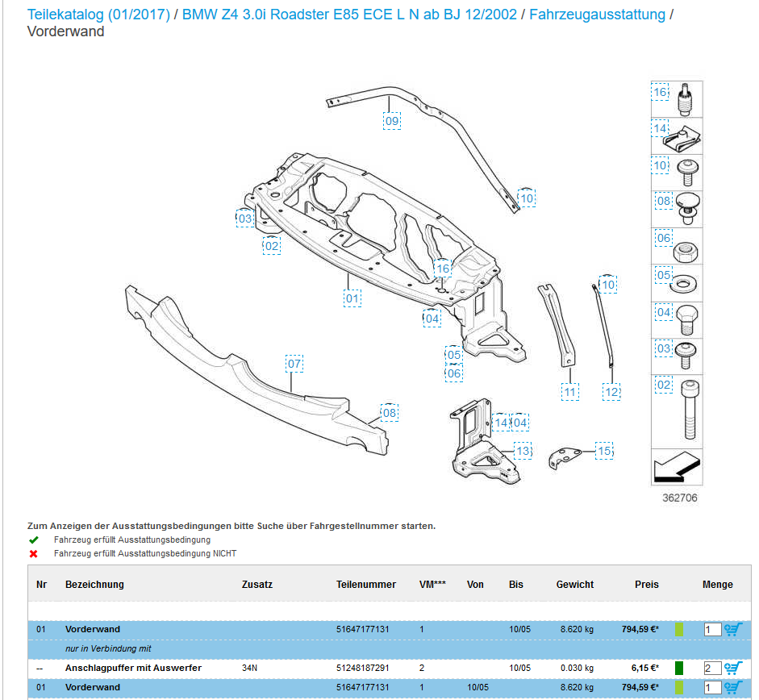The image size is (759, 700).
Task: Select callout 03 left of the front panel
Action: click(x=245, y=219)
